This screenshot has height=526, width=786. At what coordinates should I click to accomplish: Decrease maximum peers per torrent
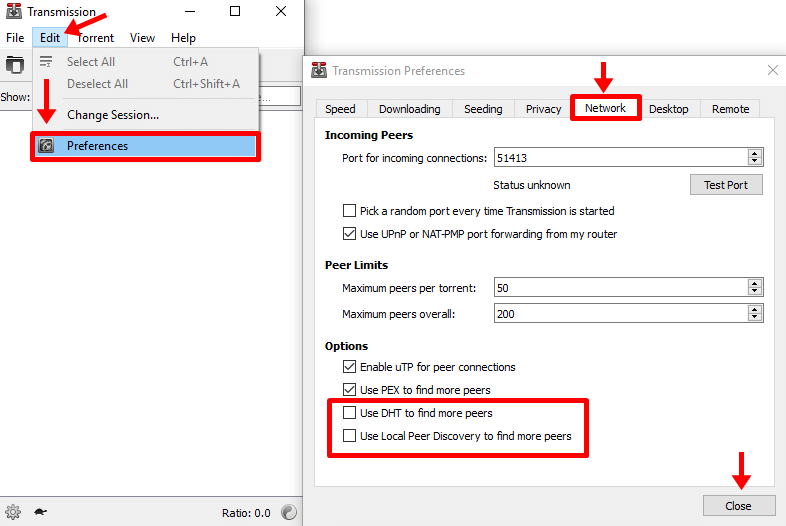coord(754,291)
